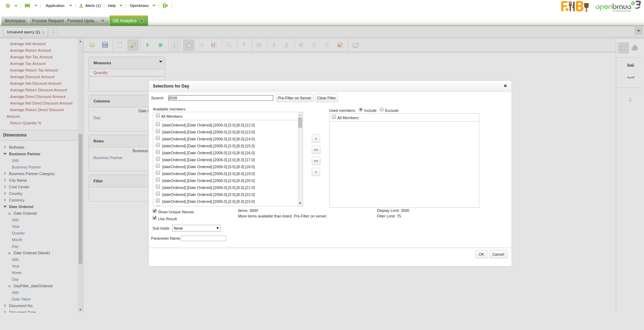Uncheck the Show Unique Names checkbox
This screenshot has height=330, width=644.
coord(155,211)
